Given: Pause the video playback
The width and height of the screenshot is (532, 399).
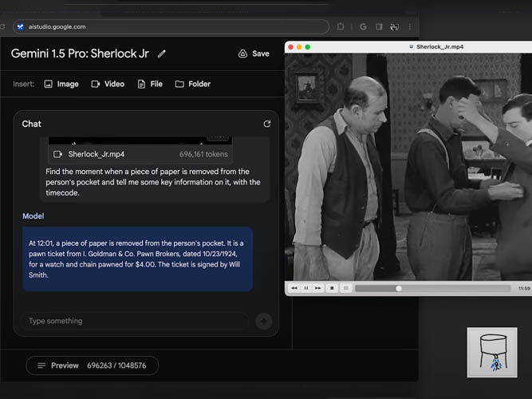Looking at the screenshot, I should pyautogui.click(x=306, y=288).
